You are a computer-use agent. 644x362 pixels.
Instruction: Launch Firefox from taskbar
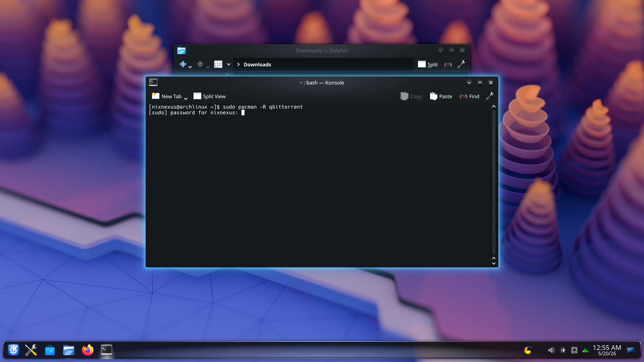click(87, 350)
